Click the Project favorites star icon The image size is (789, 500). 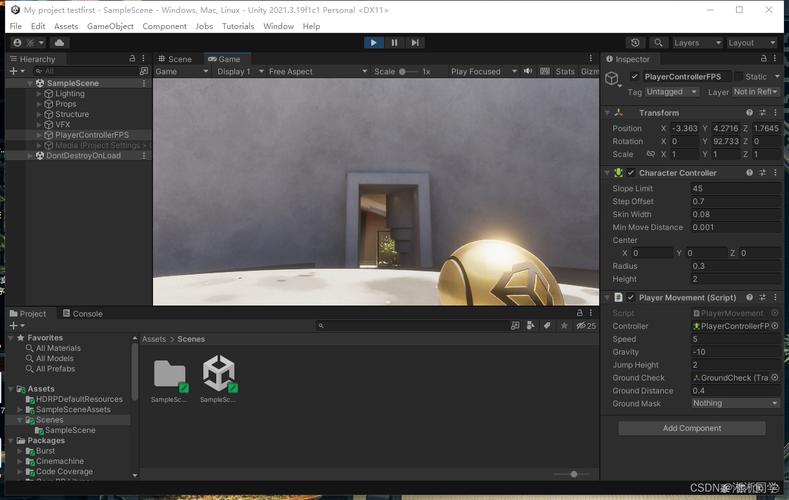564,325
